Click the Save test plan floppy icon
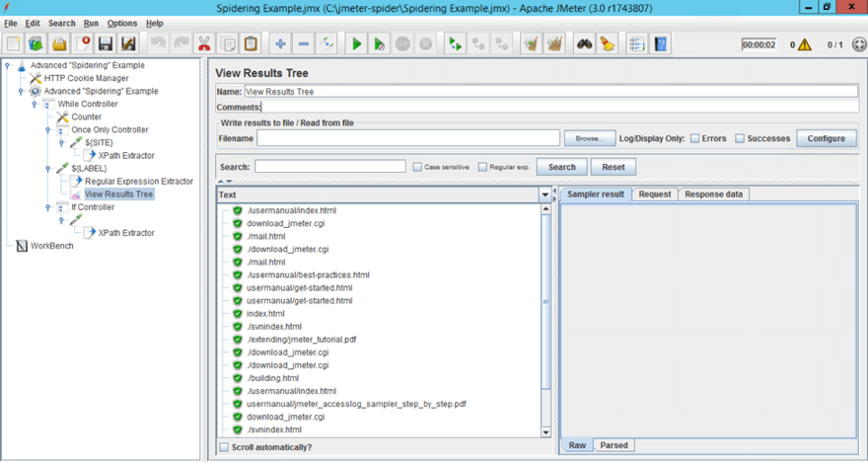 click(x=106, y=43)
